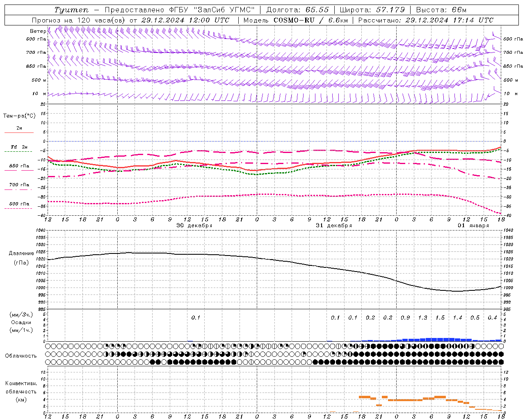The width and height of the screenshot is (525, 420).
Task: Click the 0.4 precipitation value
Action: [492, 317]
